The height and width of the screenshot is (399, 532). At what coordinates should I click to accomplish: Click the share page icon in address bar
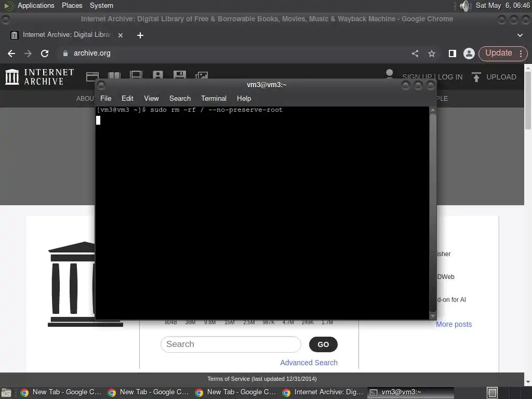(415, 54)
